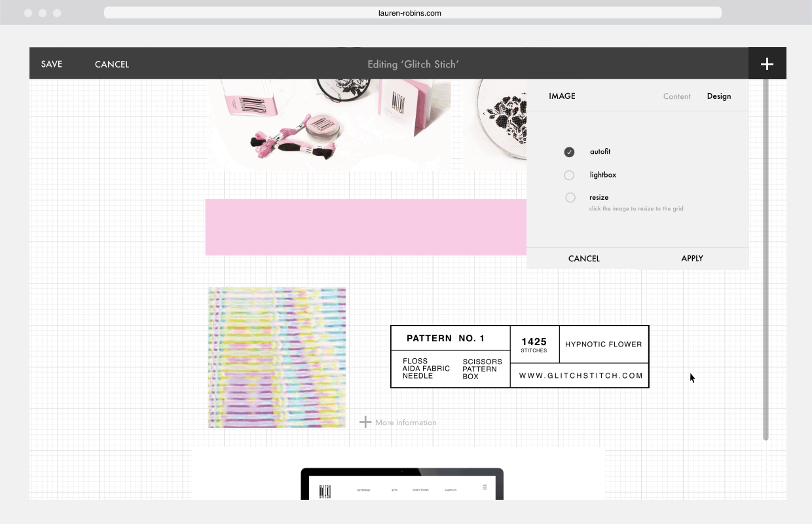Select the product packaging photo
The width and height of the screenshot is (812, 524).
[329, 124]
